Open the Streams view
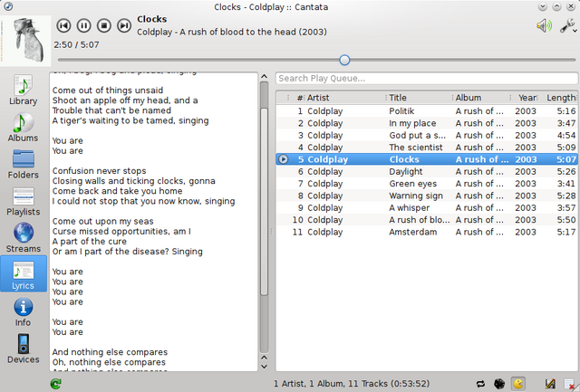The height and width of the screenshot is (392, 580). tap(24, 237)
